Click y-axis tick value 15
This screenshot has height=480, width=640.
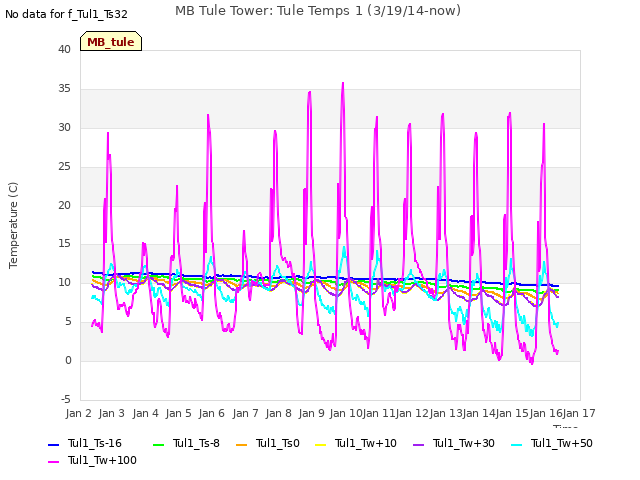[64, 244]
